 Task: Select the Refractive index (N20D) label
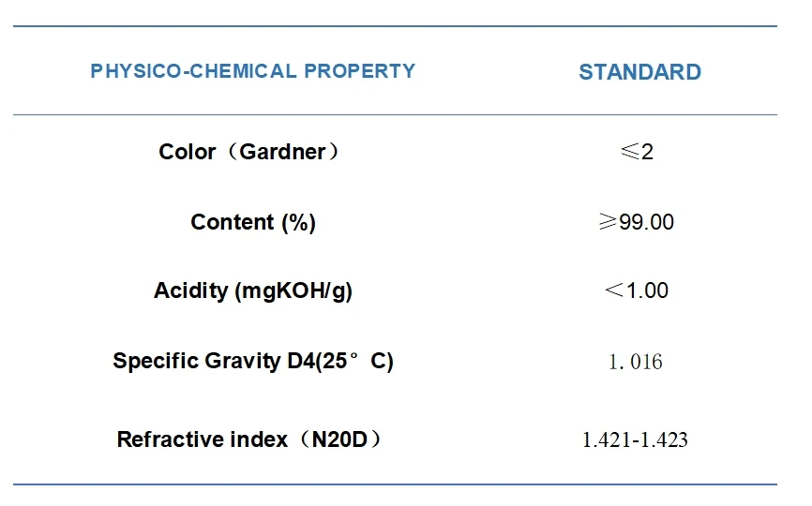(x=249, y=439)
